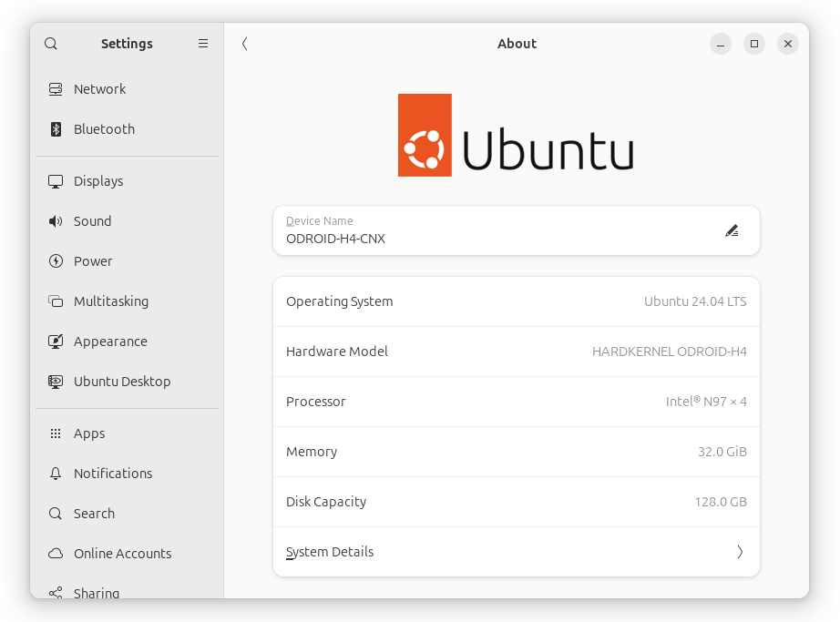The height and width of the screenshot is (622, 840).
Task: Click the Sharing icon
Action: (56, 592)
